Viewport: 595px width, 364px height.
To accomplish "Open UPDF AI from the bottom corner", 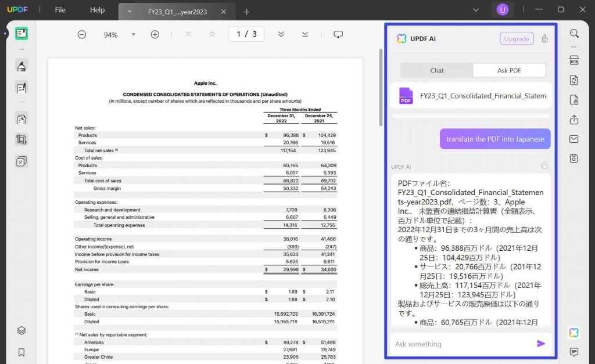I will coord(574,333).
